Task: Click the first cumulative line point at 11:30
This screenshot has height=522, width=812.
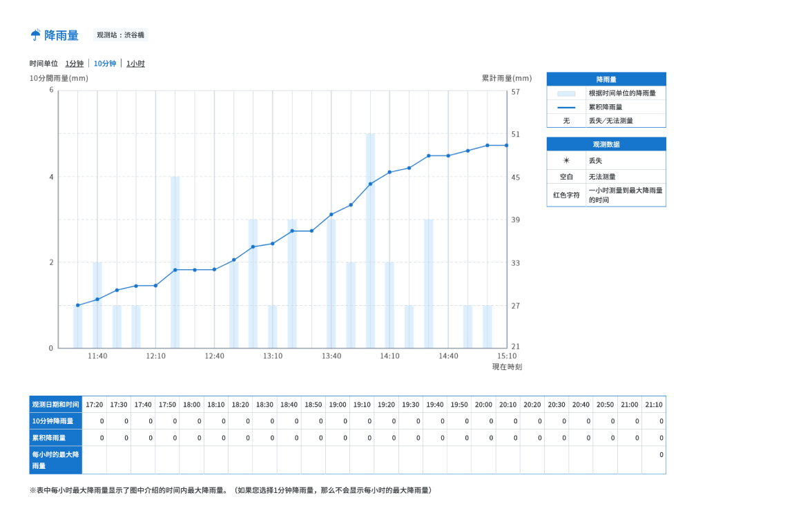Action: point(77,305)
